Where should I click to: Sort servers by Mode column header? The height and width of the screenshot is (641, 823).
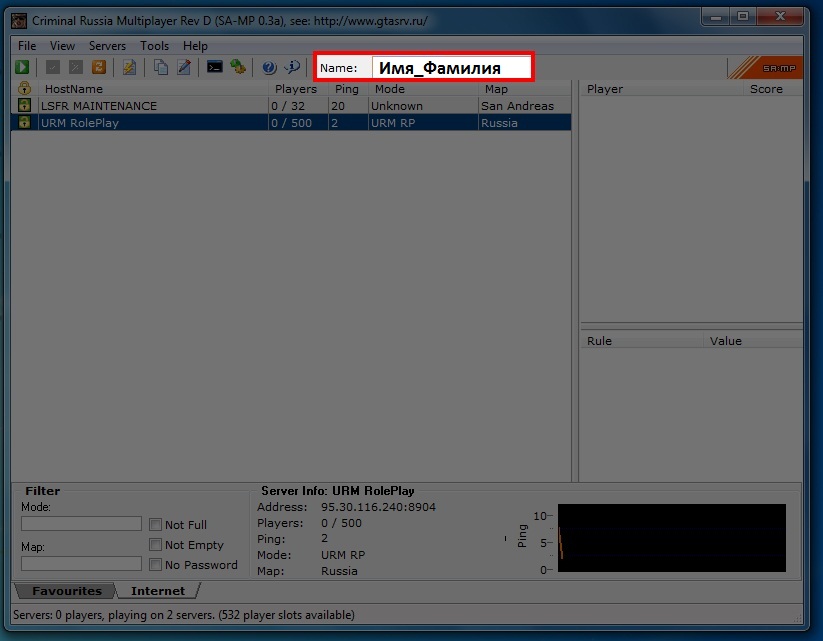tap(423, 89)
